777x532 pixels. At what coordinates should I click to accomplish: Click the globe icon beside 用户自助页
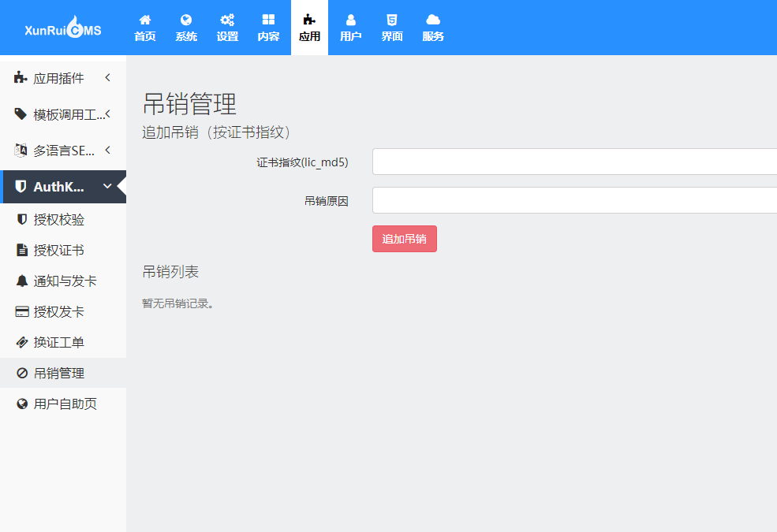point(22,404)
